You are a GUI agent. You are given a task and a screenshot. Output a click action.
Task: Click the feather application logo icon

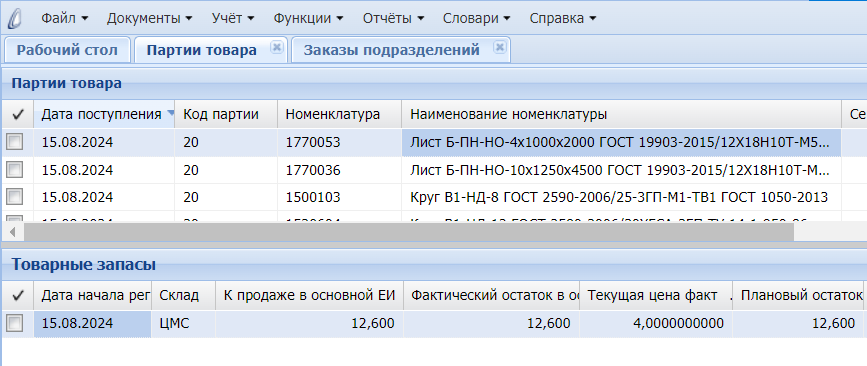pos(15,19)
